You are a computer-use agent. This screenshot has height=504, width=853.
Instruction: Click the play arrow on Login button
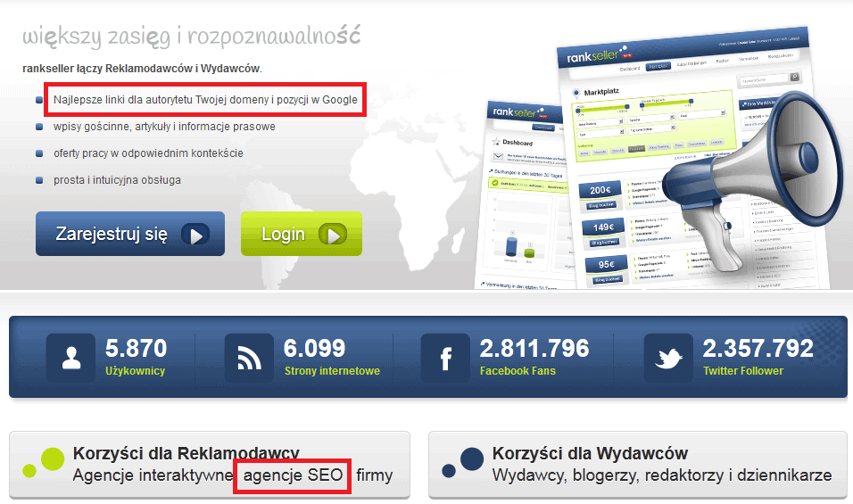(x=333, y=235)
